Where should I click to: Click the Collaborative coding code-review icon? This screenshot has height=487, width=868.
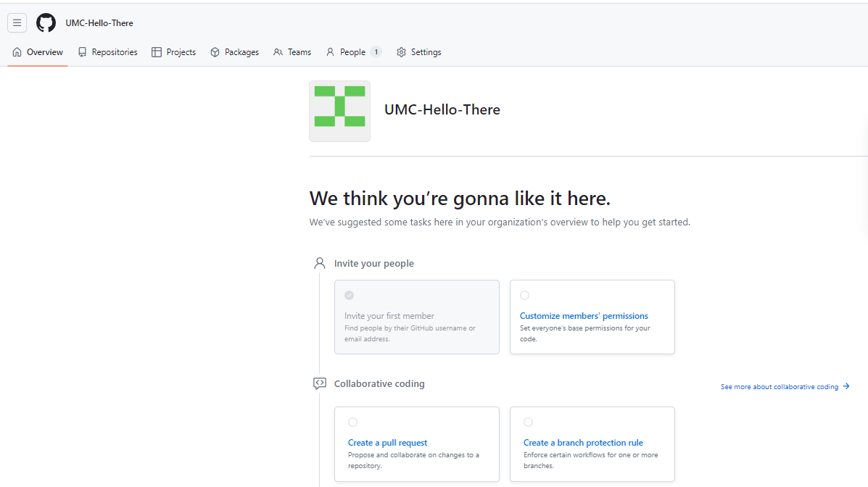pos(319,383)
